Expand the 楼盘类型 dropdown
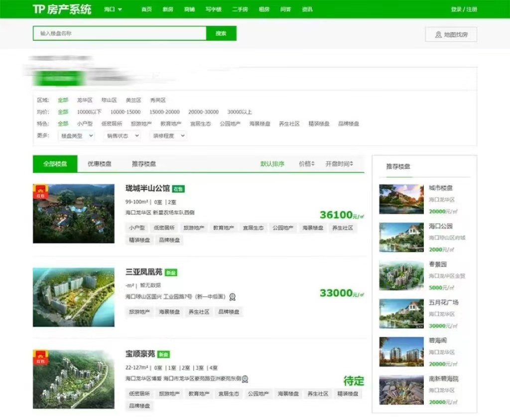Viewport: 510px width, 420px height. click(76, 136)
